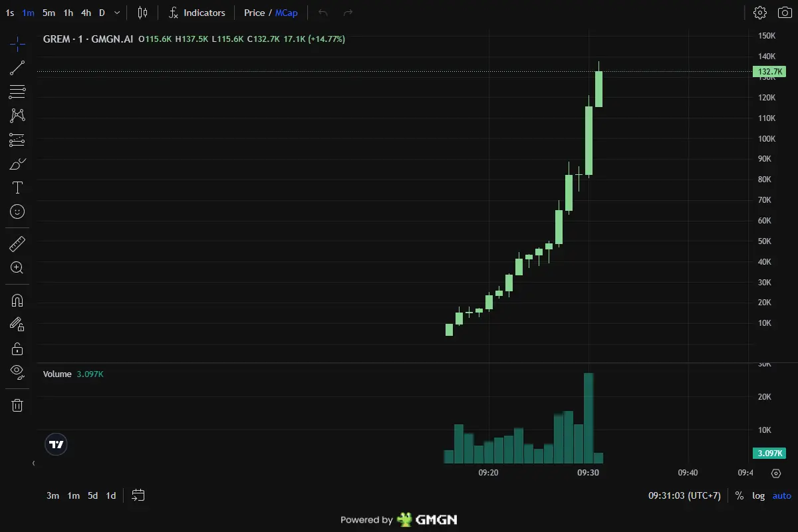798x532 pixels.
Task: Select the text annotation tool
Action: coord(17,188)
